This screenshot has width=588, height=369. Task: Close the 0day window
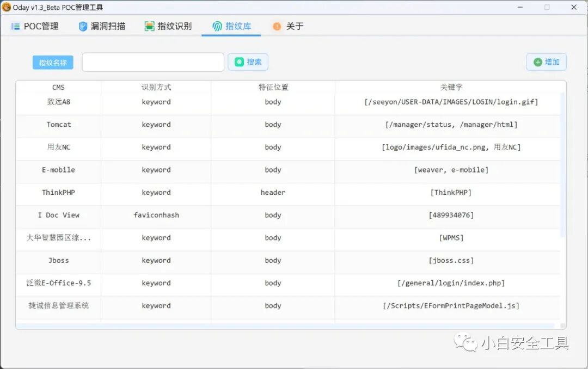(x=574, y=7)
